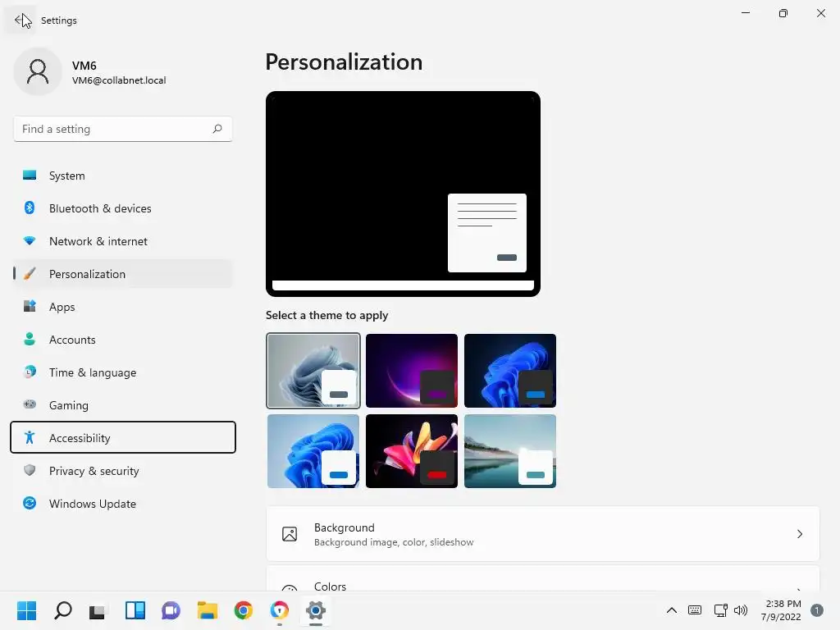The image size is (840, 630).
Task: Apply the purple glow dark theme
Action: tap(412, 371)
